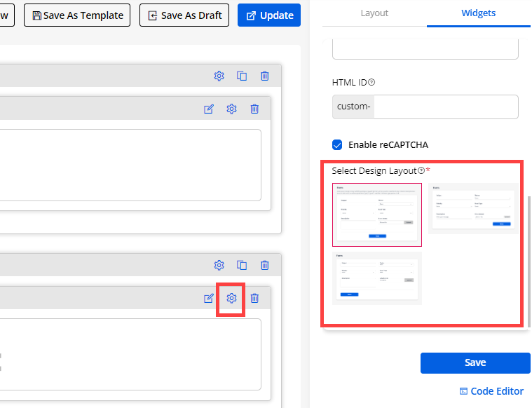Delete the second section using trash icon
532x408 pixels.
pyautogui.click(x=264, y=265)
